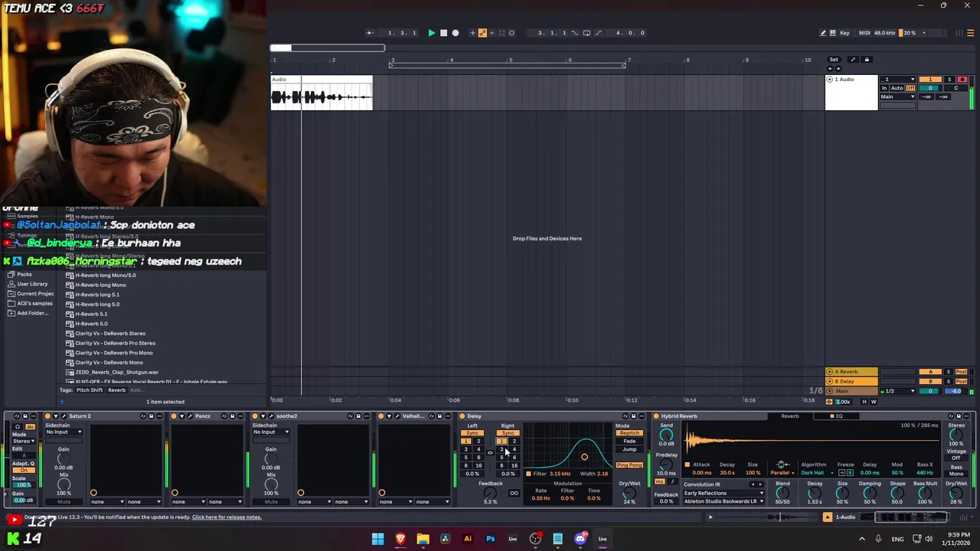Fold the 1 Audio track

pos(829,80)
